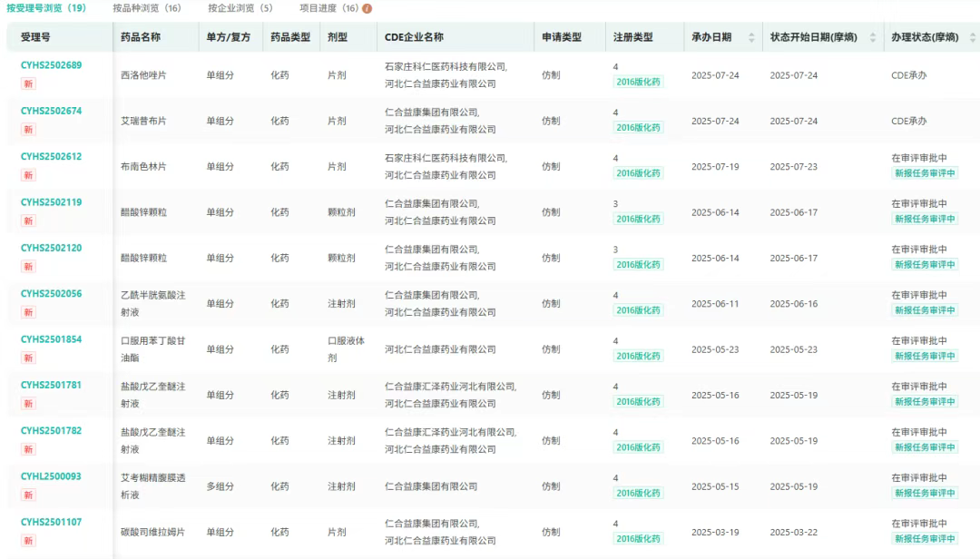Click CDE承办 status in 西洛他唑片 row
This screenshot has height=559, width=980.
tap(908, 75)
